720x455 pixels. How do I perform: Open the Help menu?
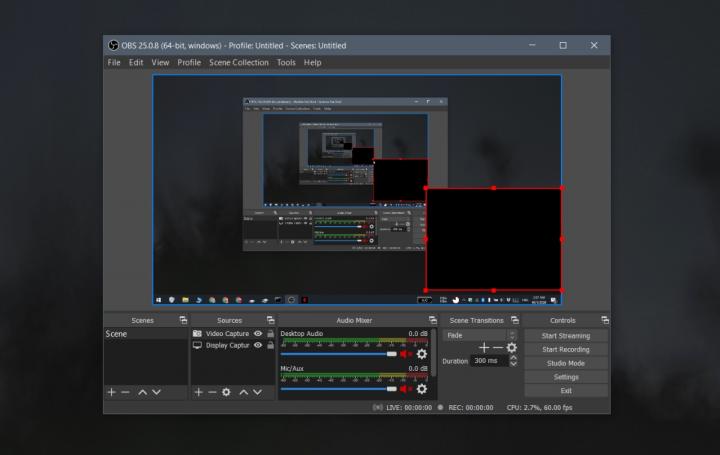pyautogui.click(x=312, y=62)
